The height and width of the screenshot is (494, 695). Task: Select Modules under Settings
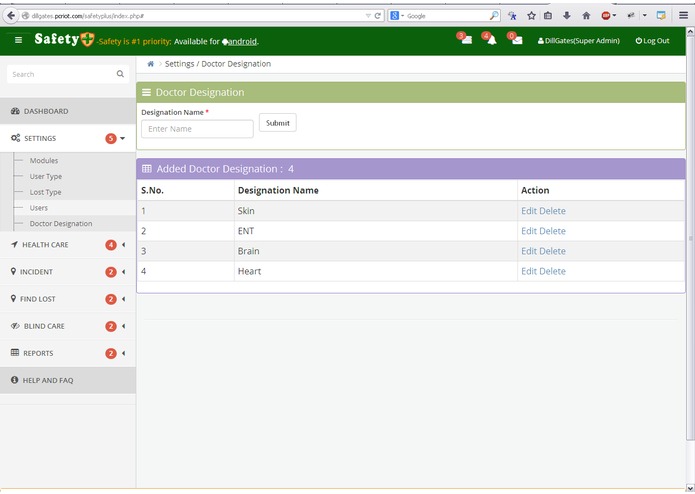click(x=44, y=160)
